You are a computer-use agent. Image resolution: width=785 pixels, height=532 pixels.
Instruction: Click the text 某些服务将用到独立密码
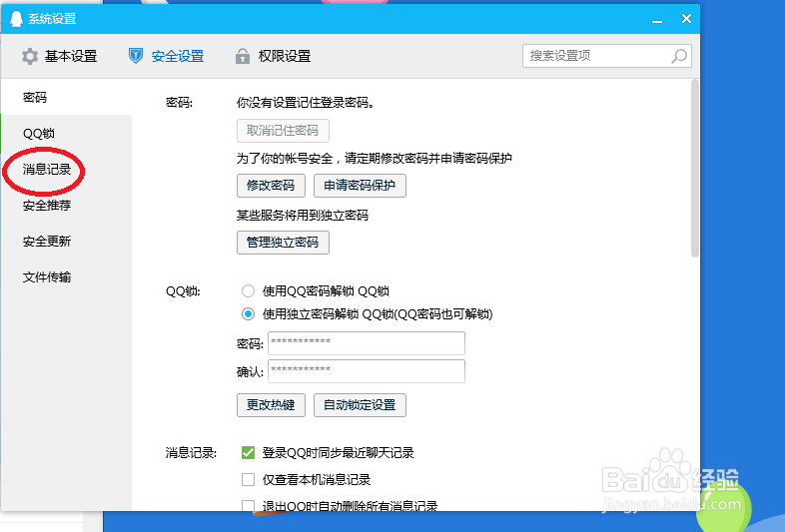303,216
